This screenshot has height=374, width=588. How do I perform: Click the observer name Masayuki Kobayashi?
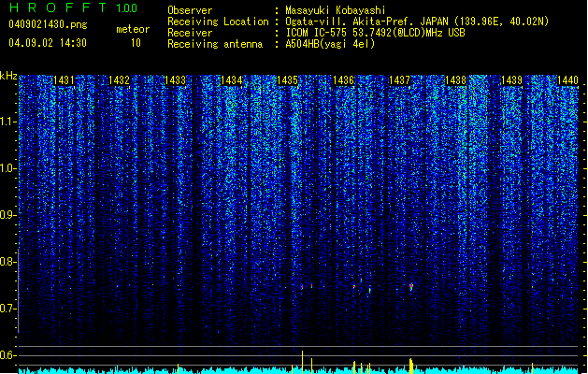point(335,10)
